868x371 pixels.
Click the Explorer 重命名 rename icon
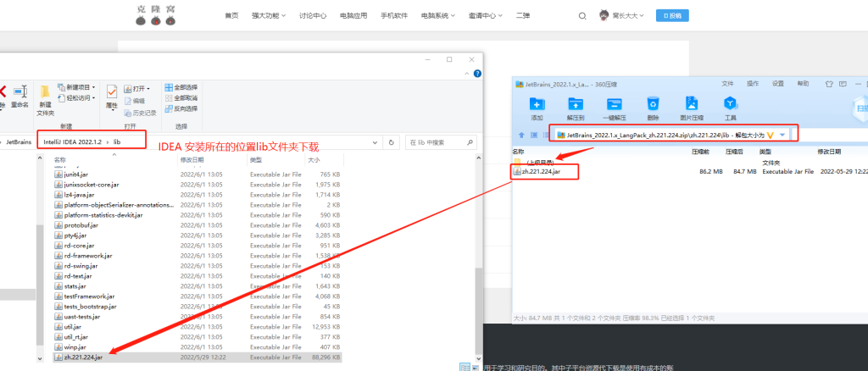pos(20,97)
